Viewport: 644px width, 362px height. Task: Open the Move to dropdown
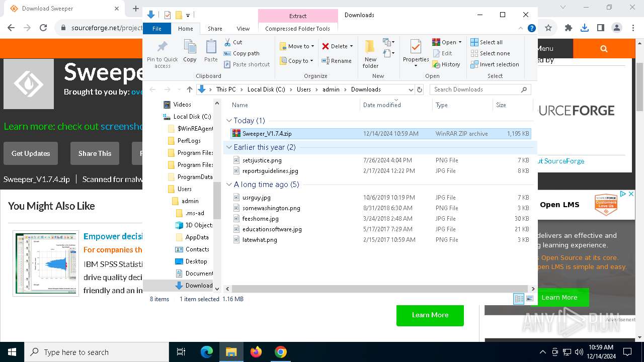297,46
